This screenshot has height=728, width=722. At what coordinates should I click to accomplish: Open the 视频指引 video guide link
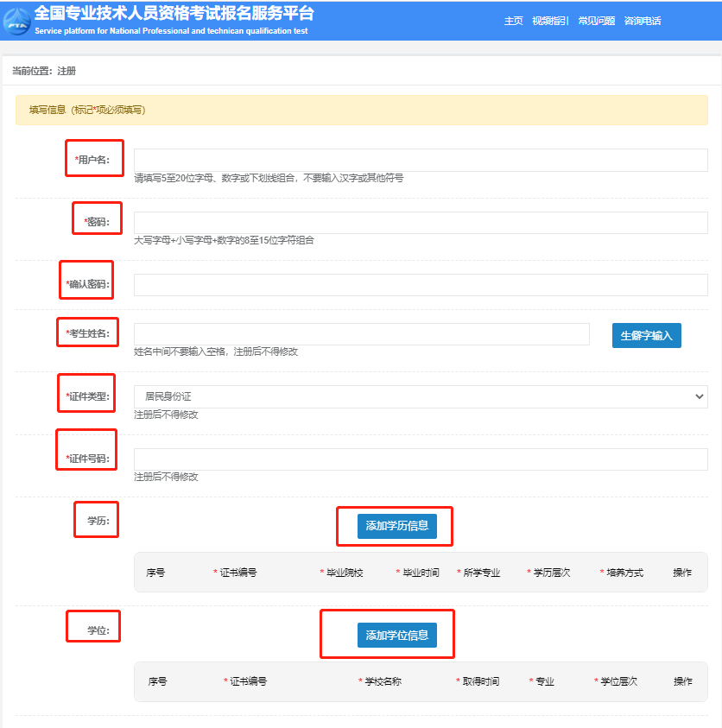coord(550,21)
